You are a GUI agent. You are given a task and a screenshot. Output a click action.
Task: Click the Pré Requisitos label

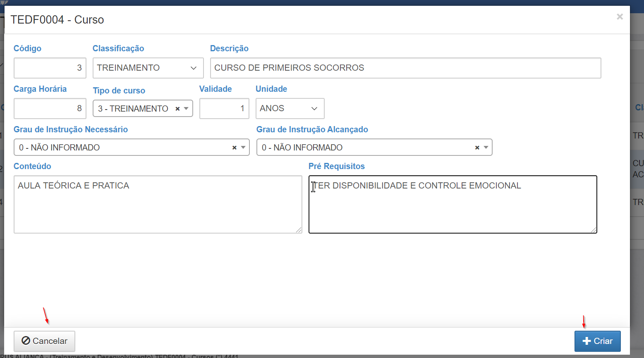[337, 166]
